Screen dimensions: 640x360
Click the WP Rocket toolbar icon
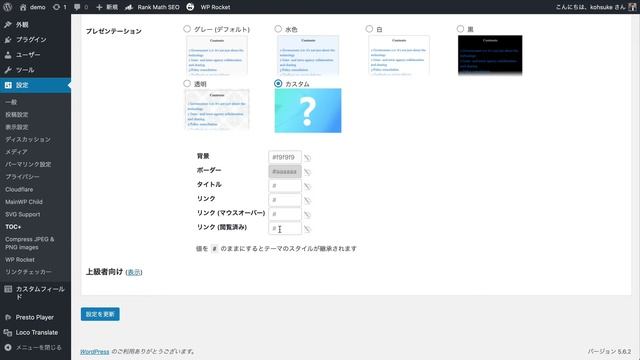tap(190, 7)
